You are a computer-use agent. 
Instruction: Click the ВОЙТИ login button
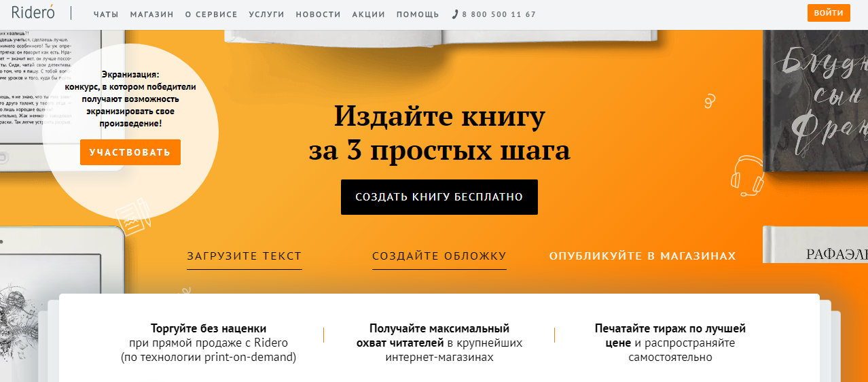tap(829, 13)
